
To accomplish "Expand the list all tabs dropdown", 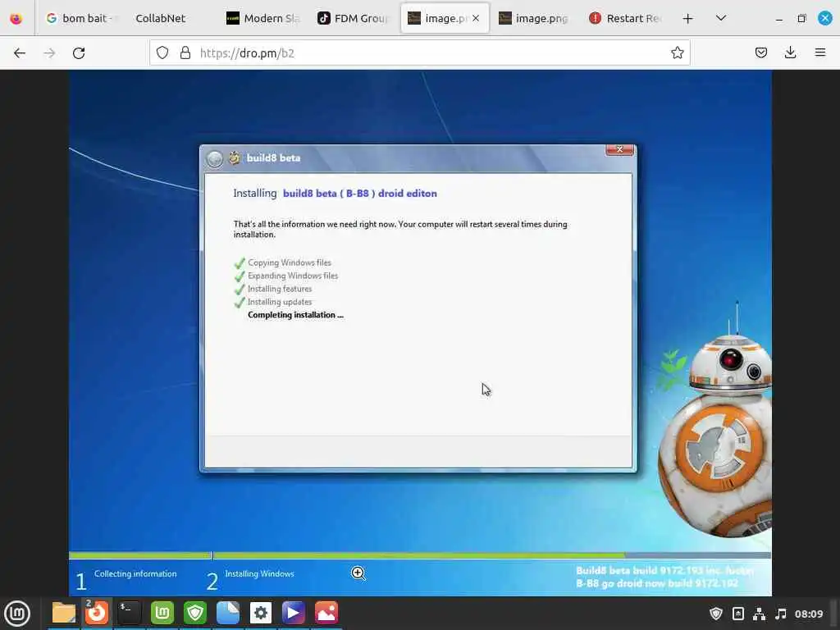I will pyautogui.click(x=721, y=18).
